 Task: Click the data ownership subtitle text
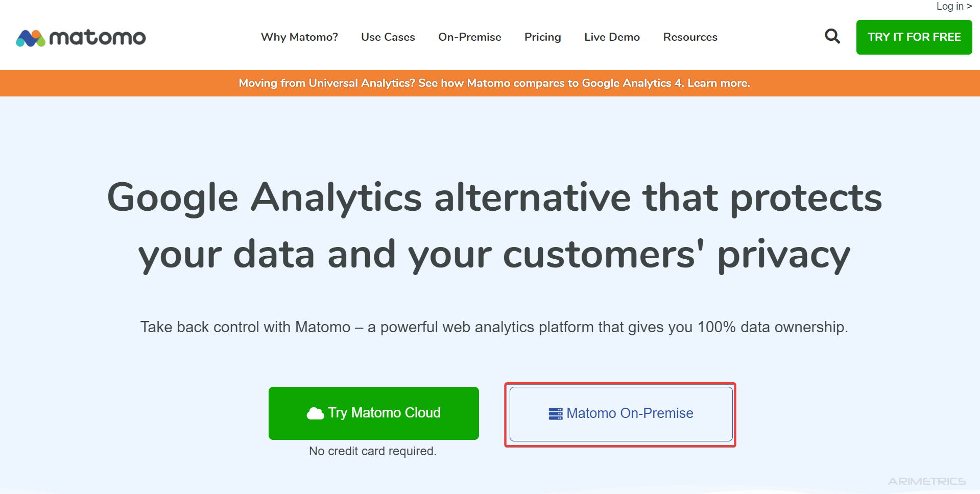pos(494,327)
